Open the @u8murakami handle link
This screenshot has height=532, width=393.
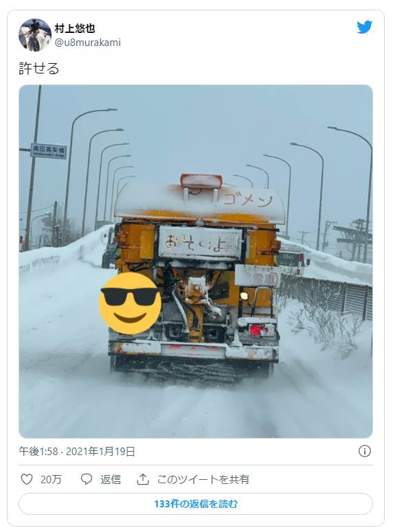[x=88, y=43]
